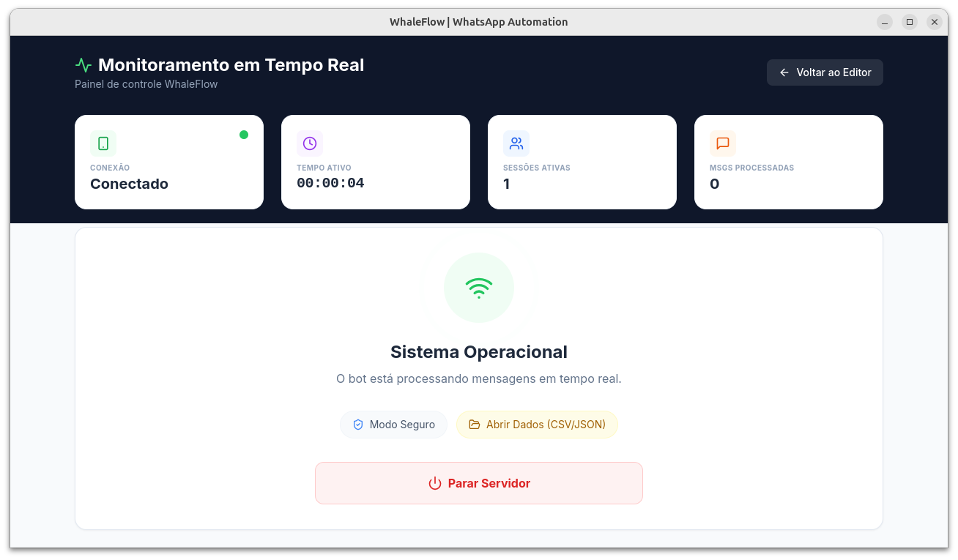This screenshot has height=560, width=958.
Task: Toggle the green connection status dot
Action: [245, 135]
